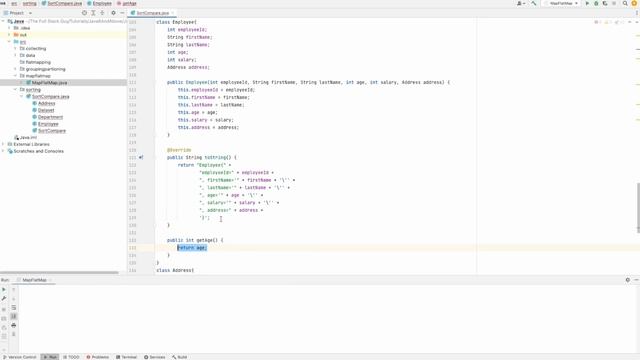The image size is (640, 360).
Task: Open the user account icon menu
Action: 521,3
